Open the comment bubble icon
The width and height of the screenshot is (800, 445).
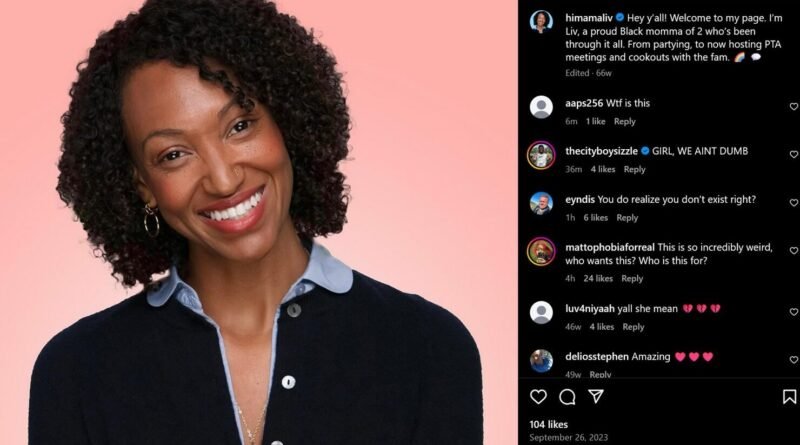tap(567, 397)
